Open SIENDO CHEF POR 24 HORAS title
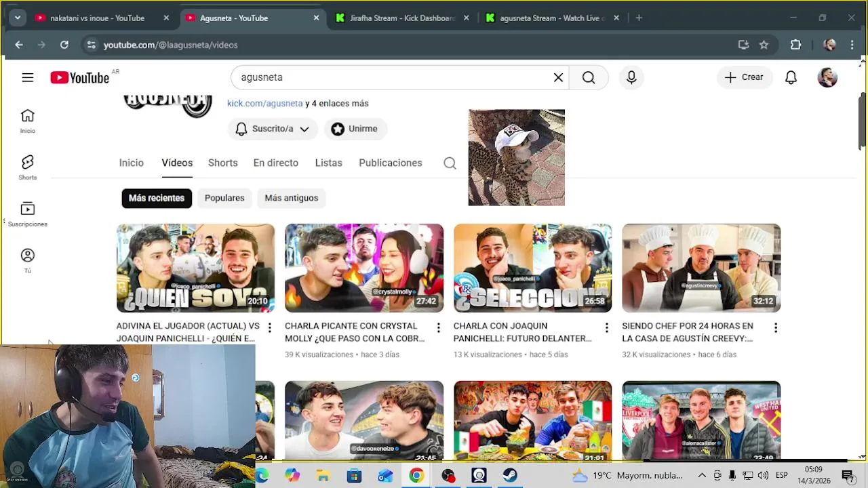Screen dimensions: 868x488 pos(688,332)
